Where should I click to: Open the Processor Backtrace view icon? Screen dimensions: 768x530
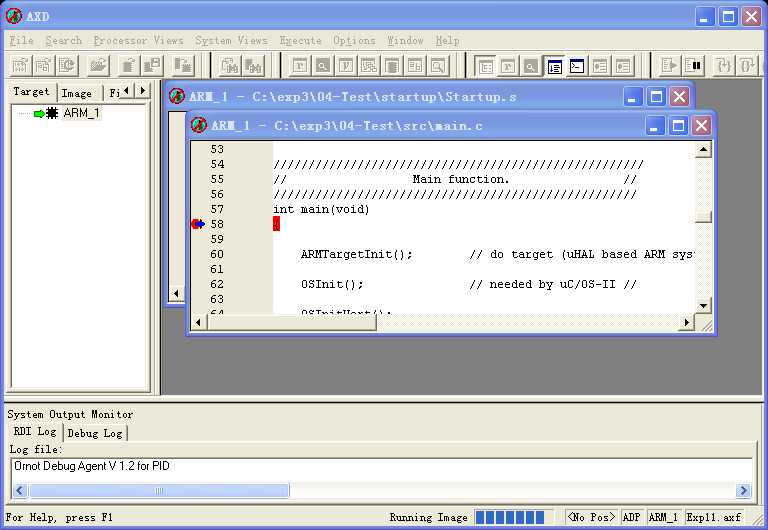369,65
